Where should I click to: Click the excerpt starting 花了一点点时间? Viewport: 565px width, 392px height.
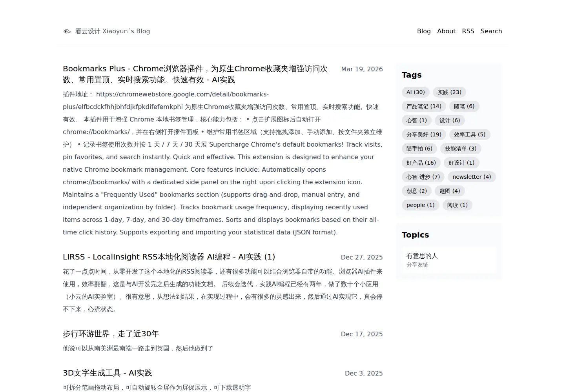tap(222, 290)
